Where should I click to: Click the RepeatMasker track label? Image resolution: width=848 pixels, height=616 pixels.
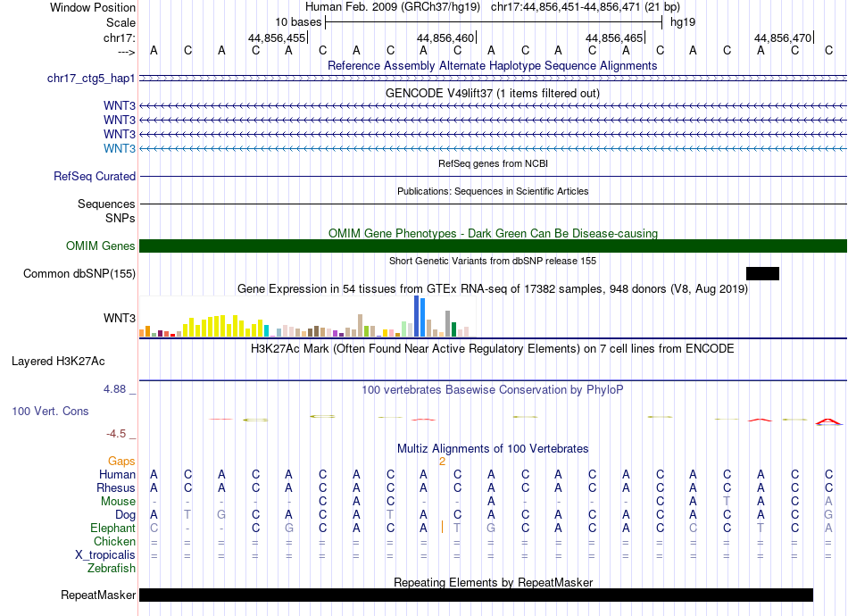pyautogui.click(x=98, y=595)
